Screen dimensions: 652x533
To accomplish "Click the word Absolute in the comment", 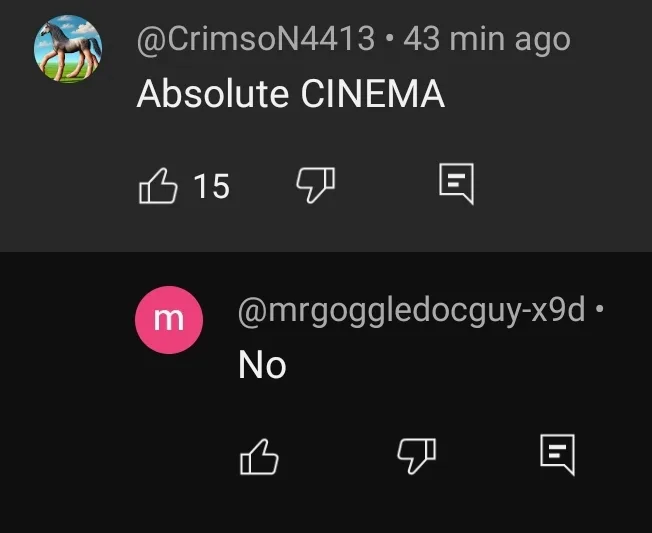I will 212,94.
